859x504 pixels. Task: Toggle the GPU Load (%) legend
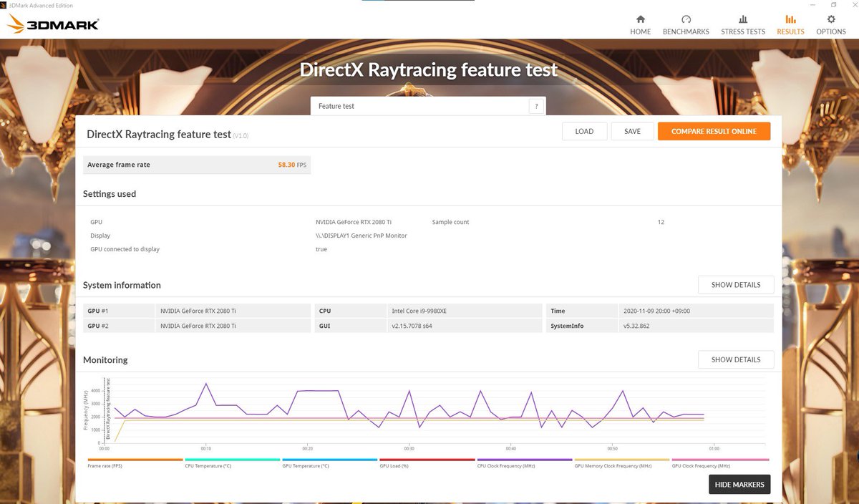(427, 462)
